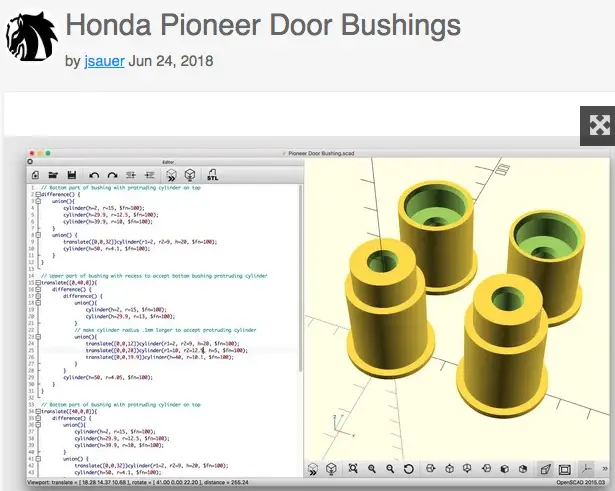Screen dimensions: 615x491
Task: Collapse fold marker at line 34 translate([40,0,0])
Action: click(38, 411)
